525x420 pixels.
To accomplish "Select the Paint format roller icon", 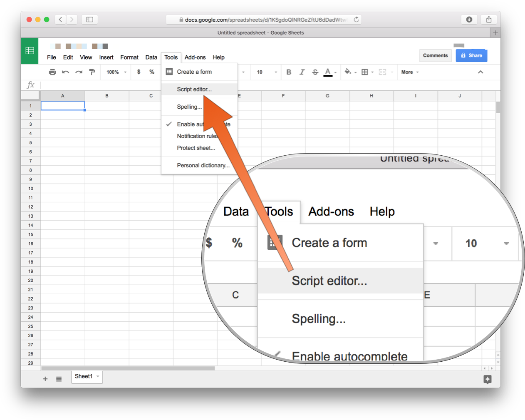I will pyautogui.click(x=92, y=72).
